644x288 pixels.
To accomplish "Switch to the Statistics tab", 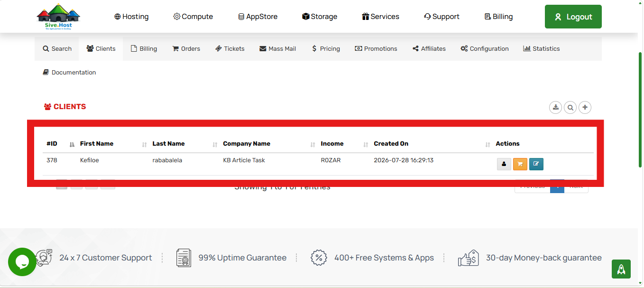I will (541, 48).
